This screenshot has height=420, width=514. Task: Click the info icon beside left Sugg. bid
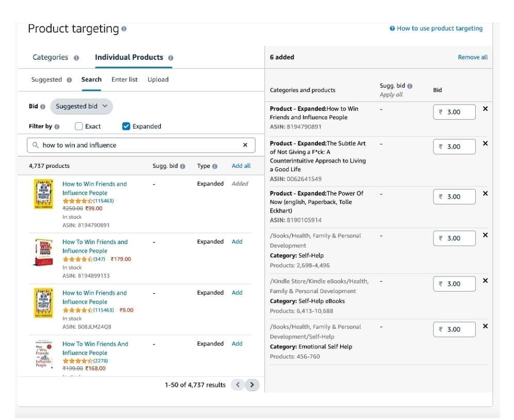click(x=183, y=166)
